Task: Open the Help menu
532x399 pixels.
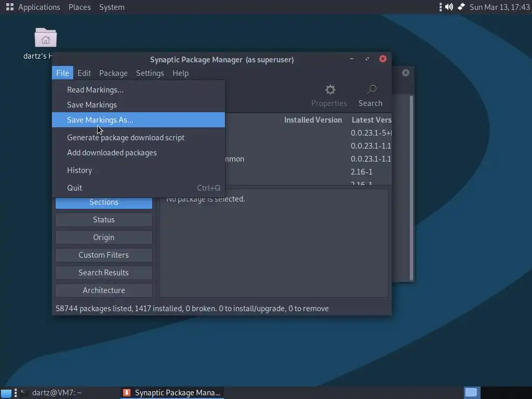Action: tap(180, 73)
